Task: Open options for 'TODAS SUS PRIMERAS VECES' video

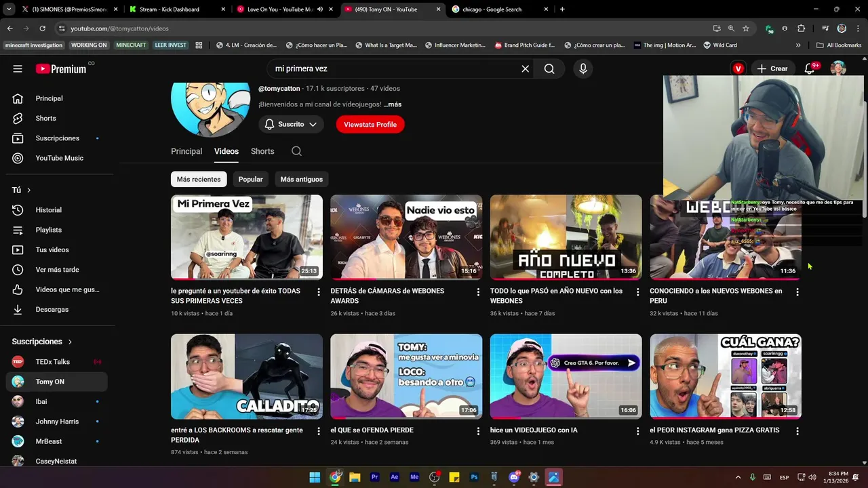Action: (x=319, y=292)
